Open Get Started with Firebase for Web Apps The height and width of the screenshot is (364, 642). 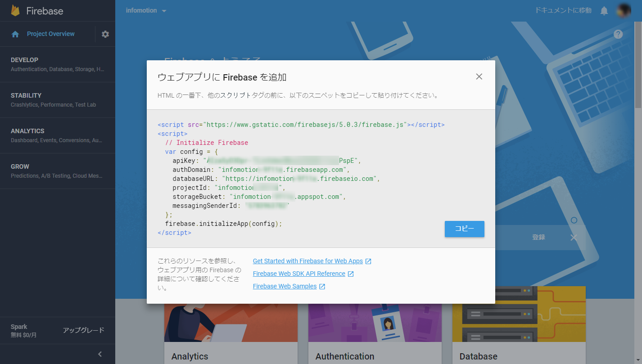[x=308, y=261]
